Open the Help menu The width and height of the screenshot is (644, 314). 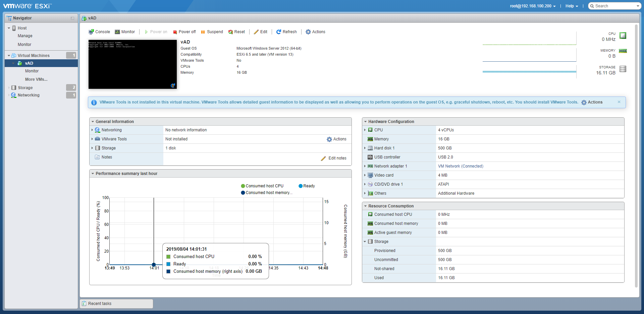[x=572, y=6]
